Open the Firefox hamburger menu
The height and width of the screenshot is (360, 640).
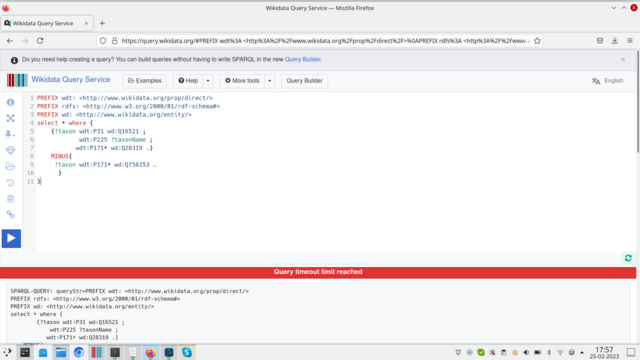(630, 41)
